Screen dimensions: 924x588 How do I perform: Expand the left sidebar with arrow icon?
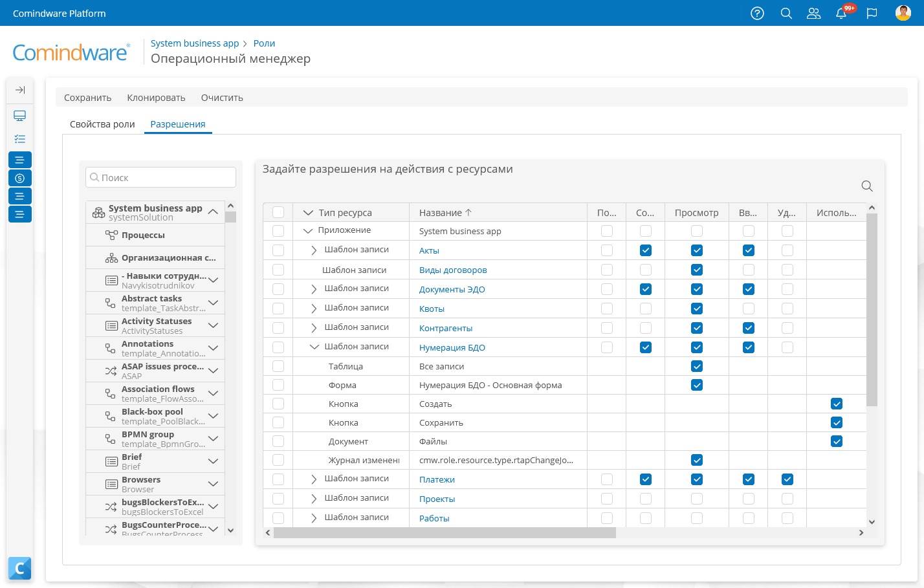click(20, 90)
